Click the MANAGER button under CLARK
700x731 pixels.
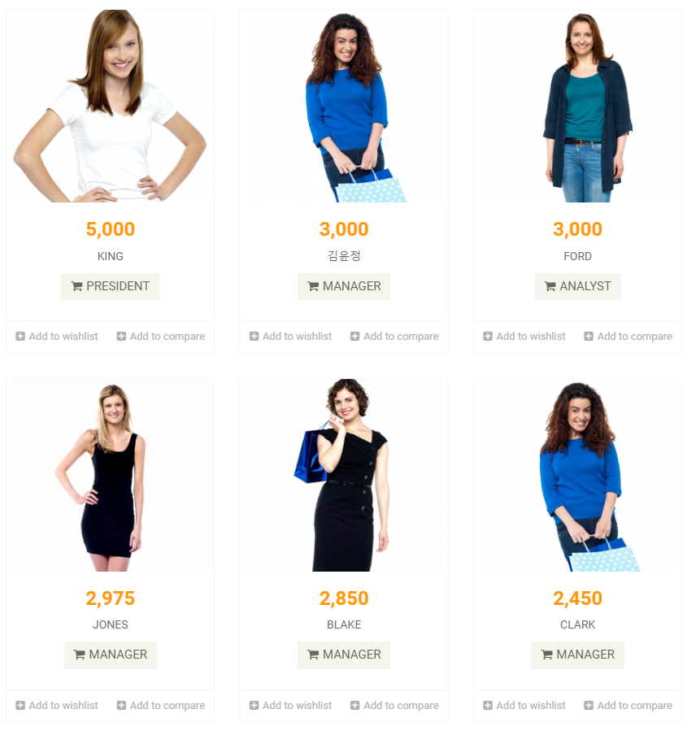click(577, 655)
